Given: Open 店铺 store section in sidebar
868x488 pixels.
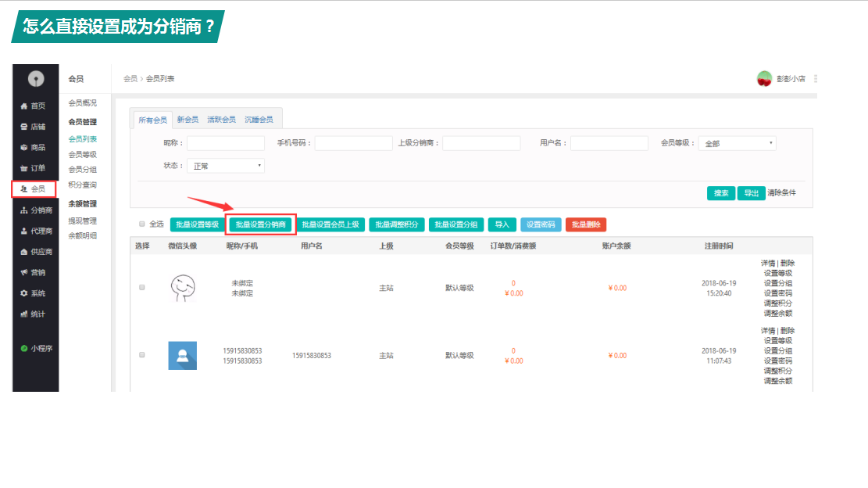Looking at the screenshot, I should (34, 127).
